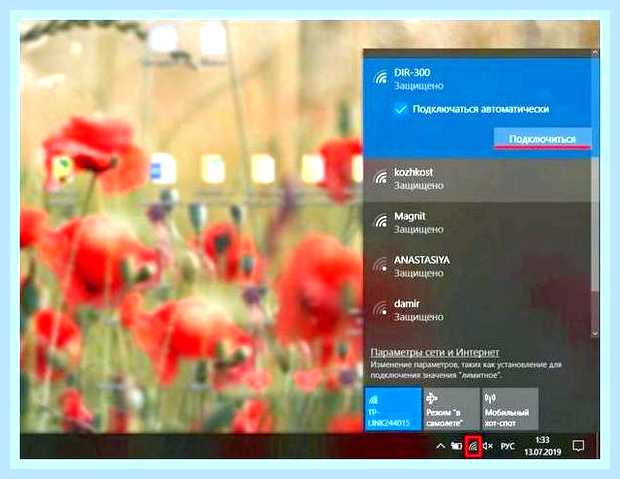Toggle the Подключаться автоматически checkbox

click(401, 109)
